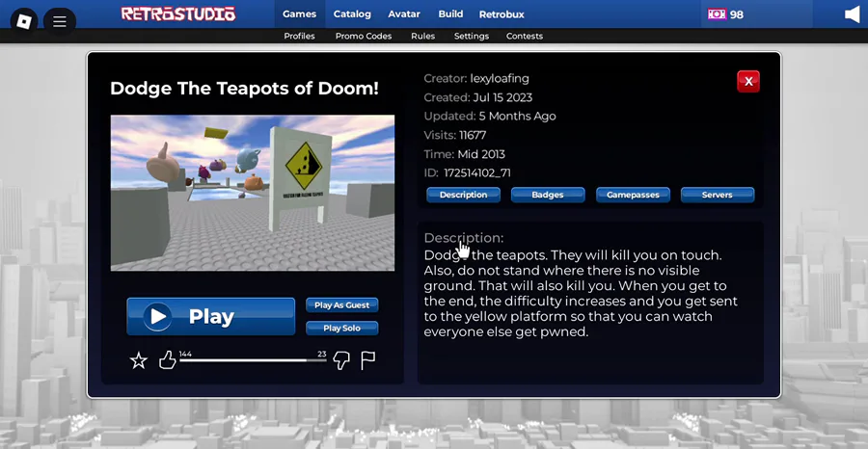Screen dimensions: 868x449
Task: Open Promo Codes page
Action: pos(364,36)
